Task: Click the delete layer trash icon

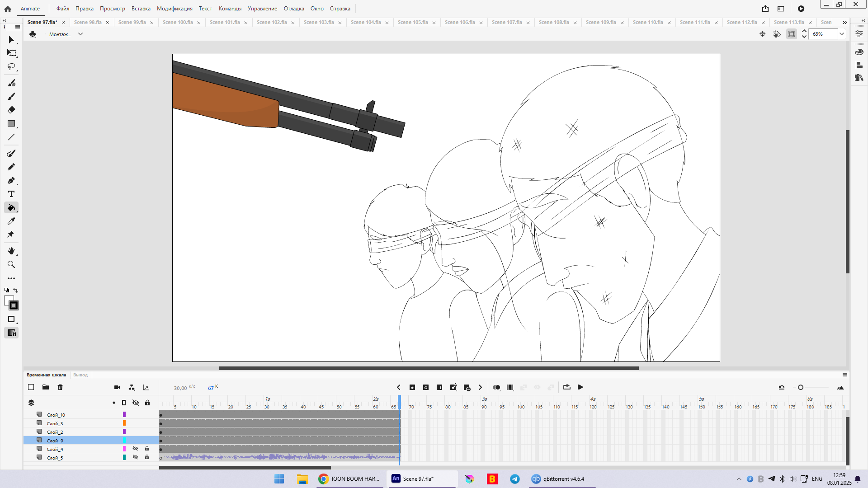Action: [60, 387]
